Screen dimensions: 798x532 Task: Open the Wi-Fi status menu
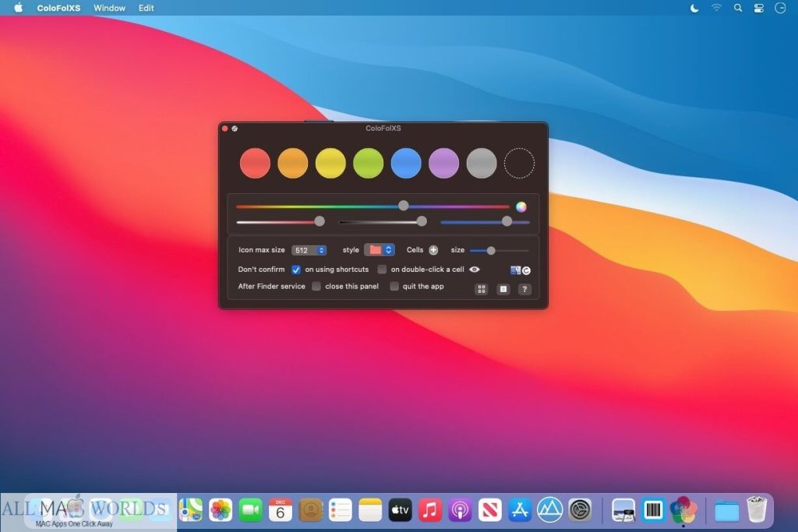pos(717,8)
